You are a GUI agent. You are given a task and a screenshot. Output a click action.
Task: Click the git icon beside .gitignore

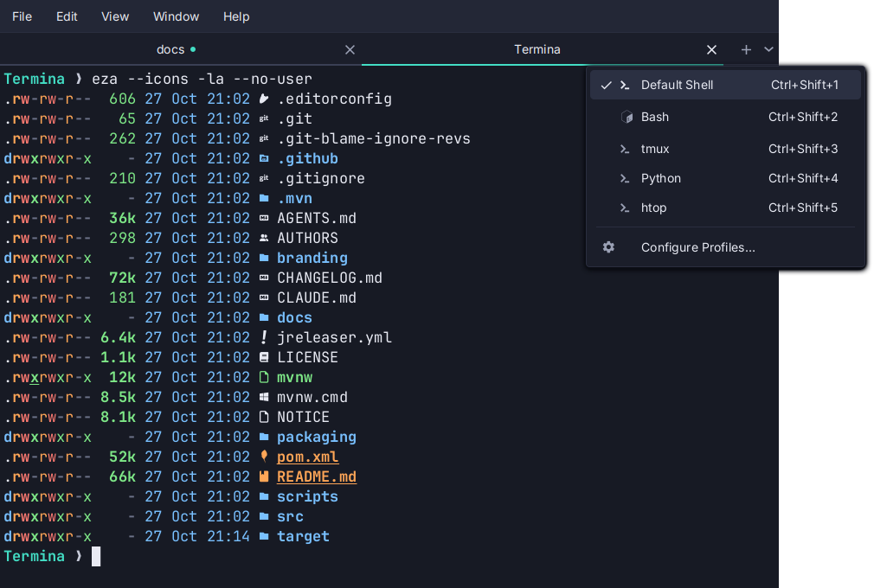click(x=264, y=178)
